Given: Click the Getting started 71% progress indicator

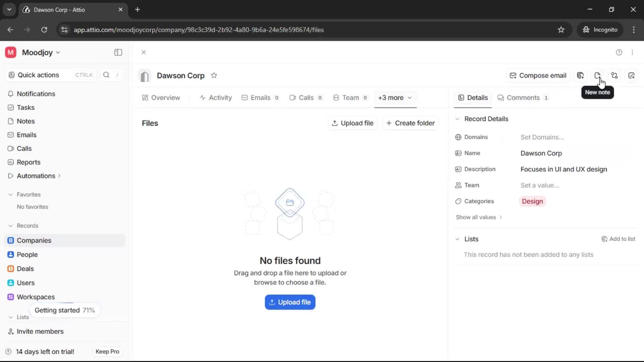Looking at the screenshot, I should (65, 310).
